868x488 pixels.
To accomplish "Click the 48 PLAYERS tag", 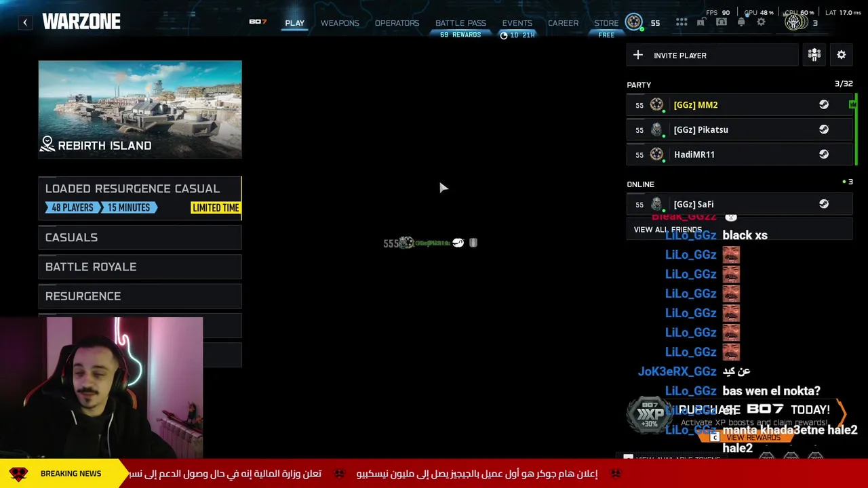I will 72,208.
